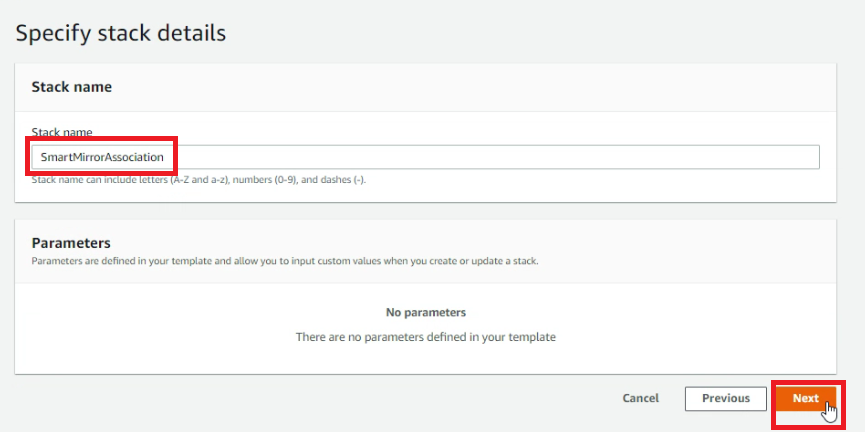Go back with the Previous button
Image resolution: width=865 pixels, height=432 pixels.
pos(725,398)
